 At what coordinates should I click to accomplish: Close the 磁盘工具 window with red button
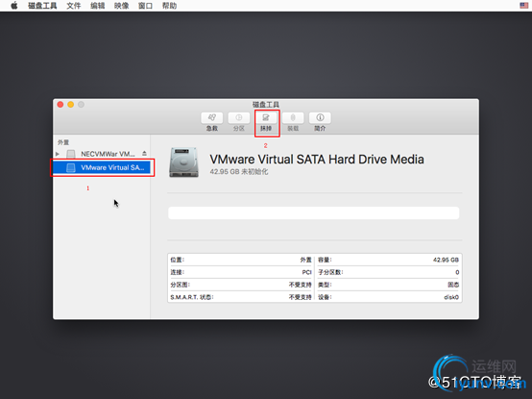click(x=60, y=105)
